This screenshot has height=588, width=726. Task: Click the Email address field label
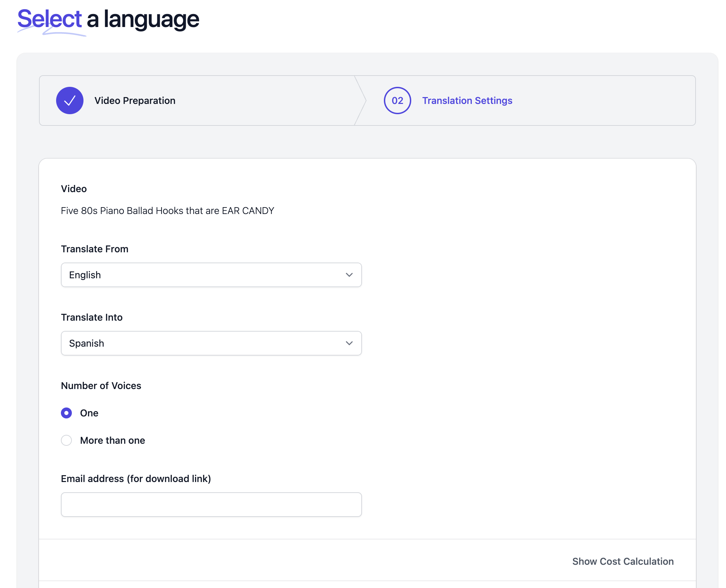(136, 479)
